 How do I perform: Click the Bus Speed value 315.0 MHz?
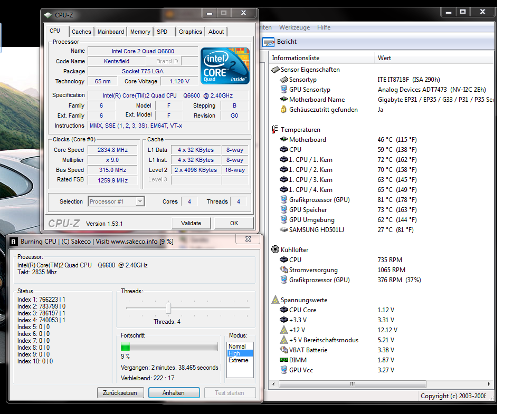tap(112, 170)
